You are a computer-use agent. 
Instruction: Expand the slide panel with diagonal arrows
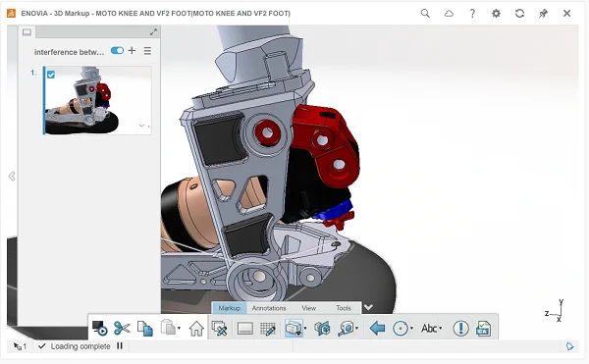coord(153,32)
